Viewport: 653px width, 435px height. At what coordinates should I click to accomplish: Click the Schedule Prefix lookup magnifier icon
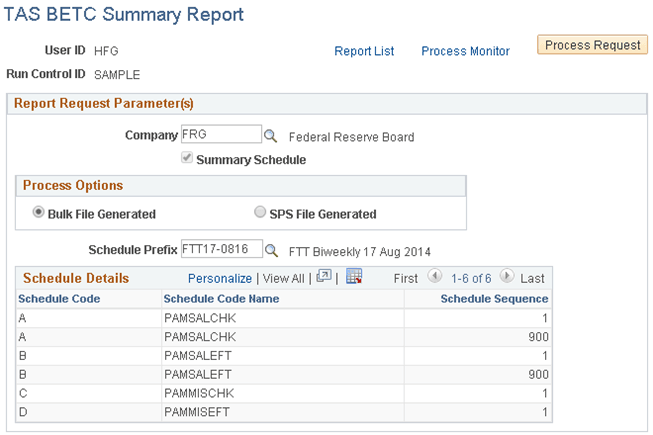click(270, 248)
